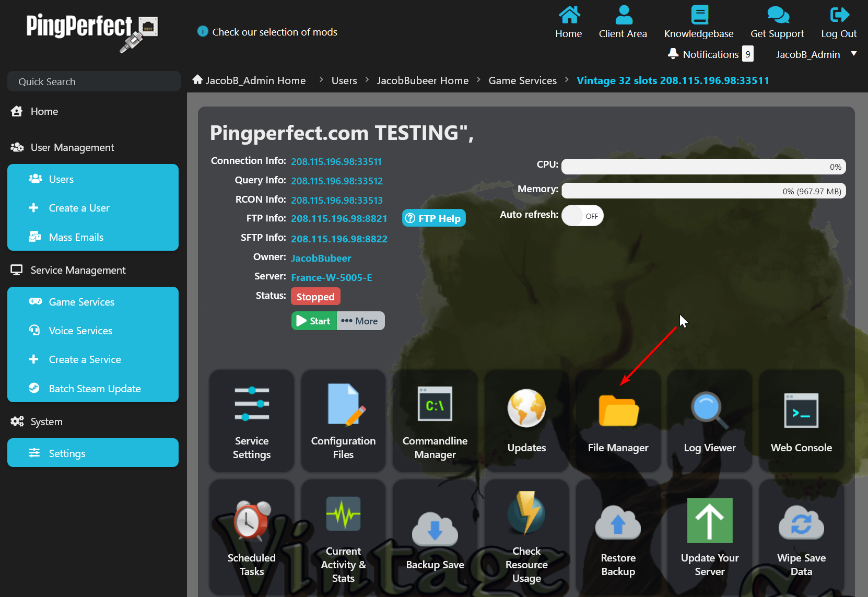Click the SFTP Info address link
The width and height of the screenshot is (868, 597).
coord(339,239)
